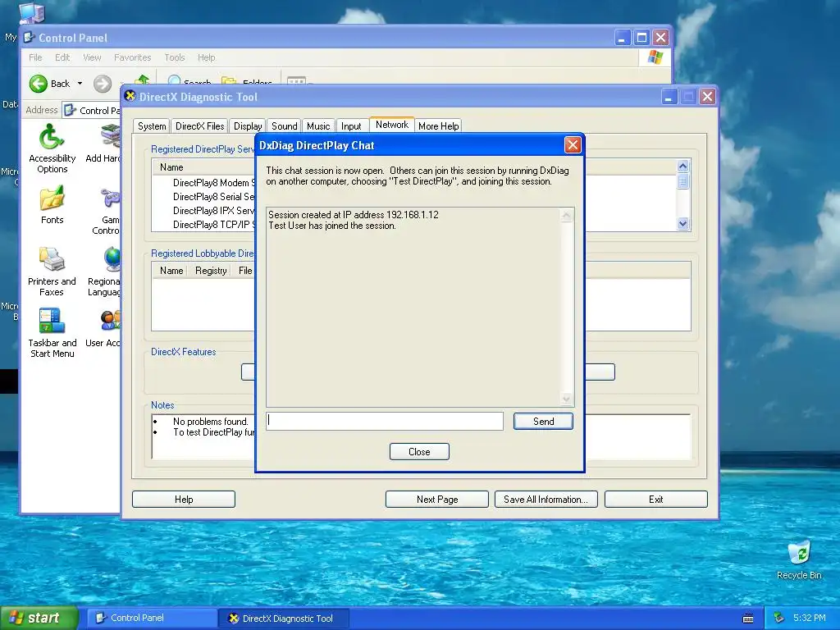Click the Address bar in Control Panel

point(92,111)
